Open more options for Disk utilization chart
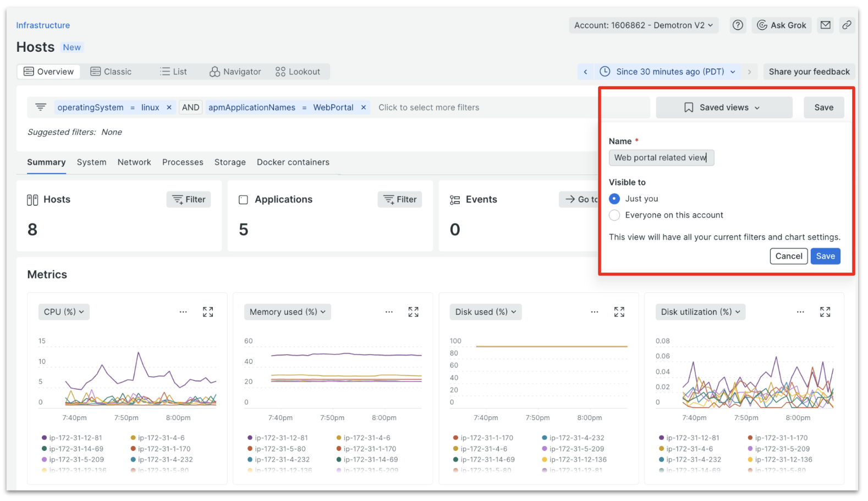Viewport: 868px width, 501px height. pyautogui.click(x=800, y=312)
